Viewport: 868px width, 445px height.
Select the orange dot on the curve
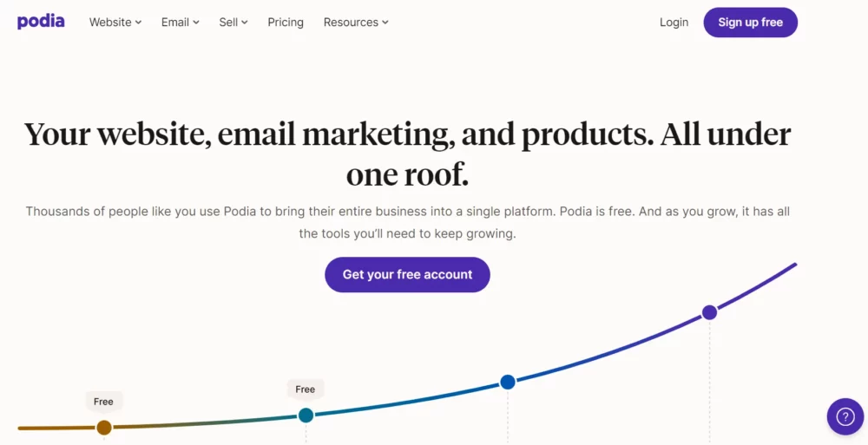(x=104, y=428)
